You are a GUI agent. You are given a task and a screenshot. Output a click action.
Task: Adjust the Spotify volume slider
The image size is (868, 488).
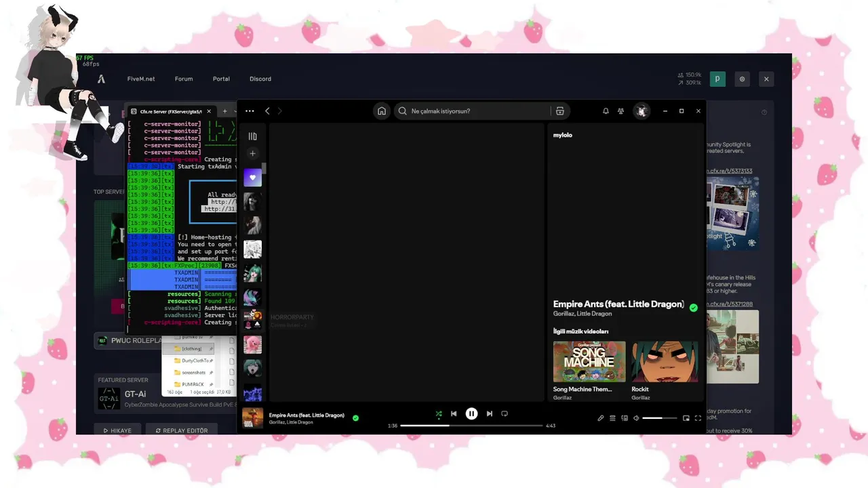(x=659, y=418)
